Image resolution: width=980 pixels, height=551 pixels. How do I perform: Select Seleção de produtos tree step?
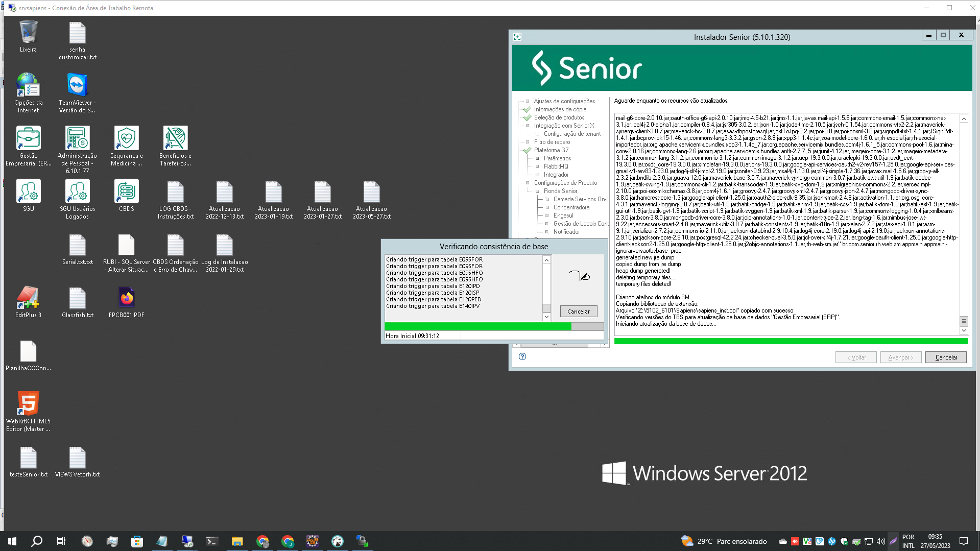click(559, 117)
